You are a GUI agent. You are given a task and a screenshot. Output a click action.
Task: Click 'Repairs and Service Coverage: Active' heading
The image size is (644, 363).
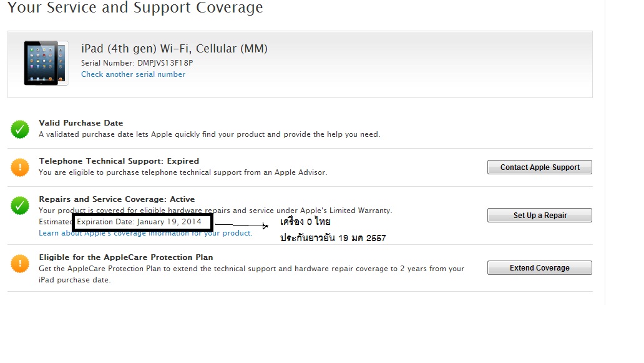[117, 199]
